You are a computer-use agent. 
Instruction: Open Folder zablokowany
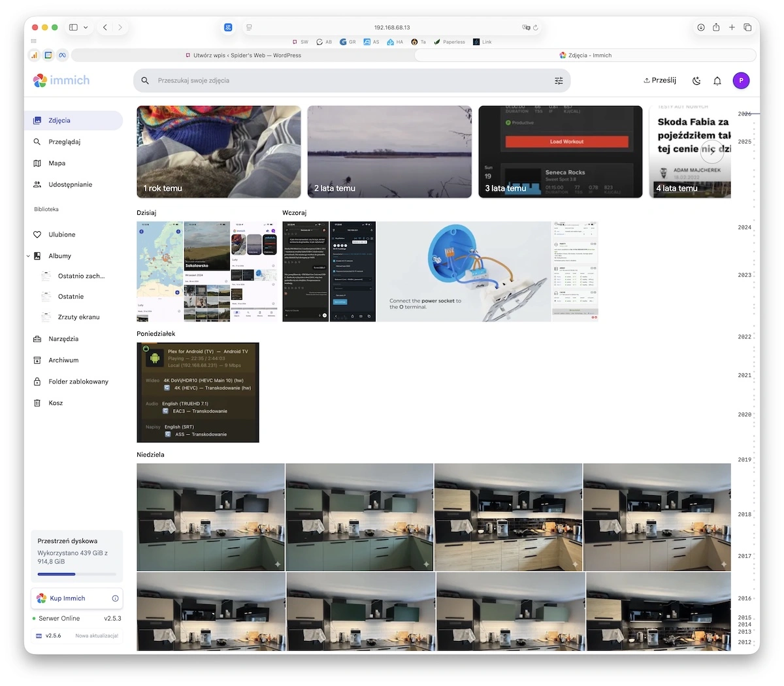pyautogui.click(x=78, y=382)
